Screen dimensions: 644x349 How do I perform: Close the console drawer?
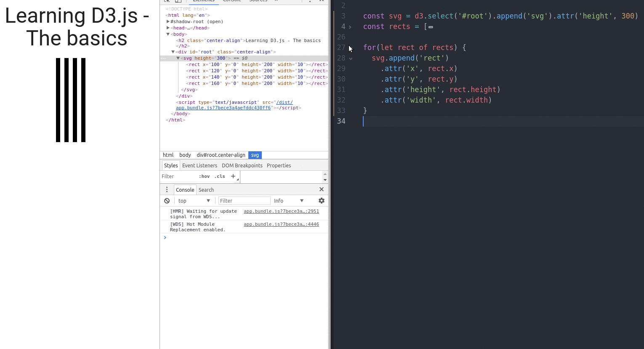[x=322, y=190]
